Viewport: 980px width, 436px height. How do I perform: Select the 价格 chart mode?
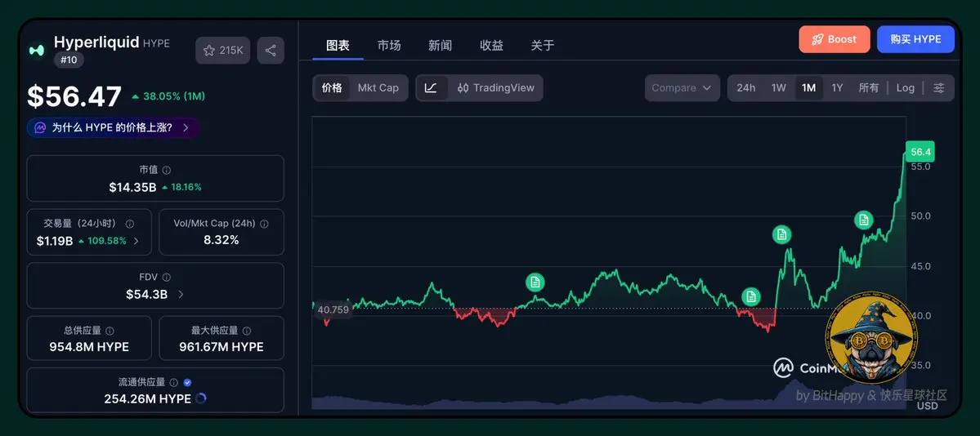pos(332,88)
